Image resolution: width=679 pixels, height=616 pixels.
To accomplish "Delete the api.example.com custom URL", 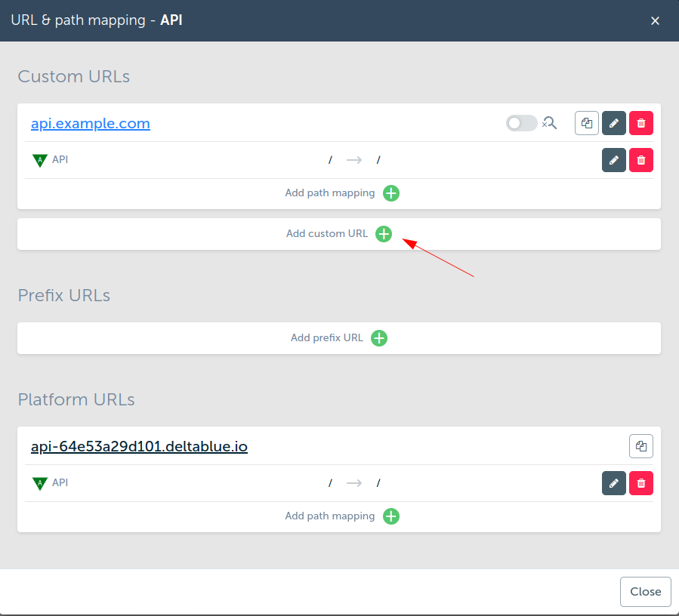I will tap(641, 123).
